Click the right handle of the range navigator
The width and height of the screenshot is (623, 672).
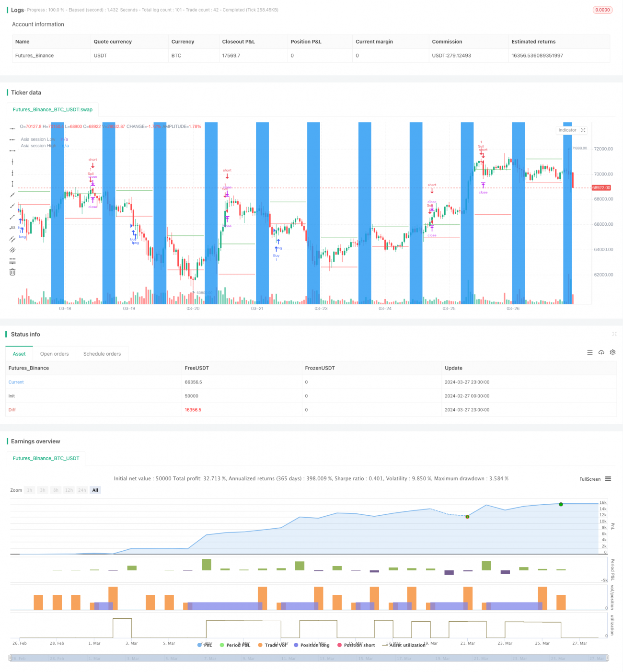608,658
